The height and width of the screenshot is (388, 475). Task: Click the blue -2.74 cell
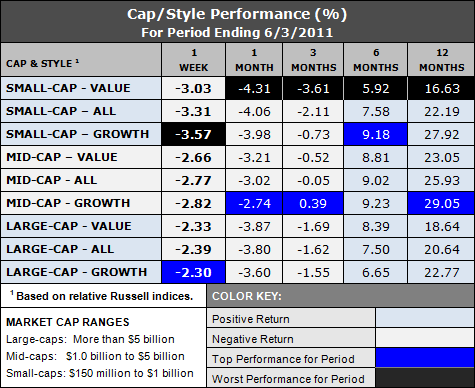[x=254, y=203]
